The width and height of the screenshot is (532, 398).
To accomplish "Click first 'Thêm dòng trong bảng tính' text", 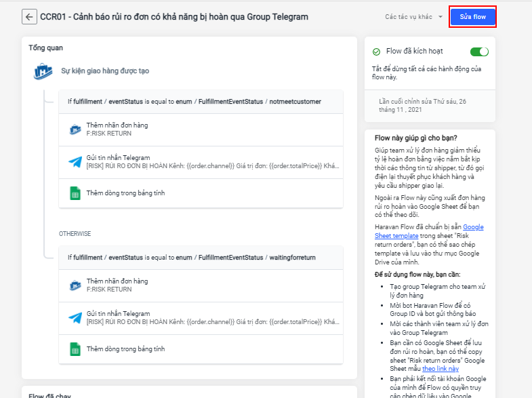I will click(x=125, y=193).
